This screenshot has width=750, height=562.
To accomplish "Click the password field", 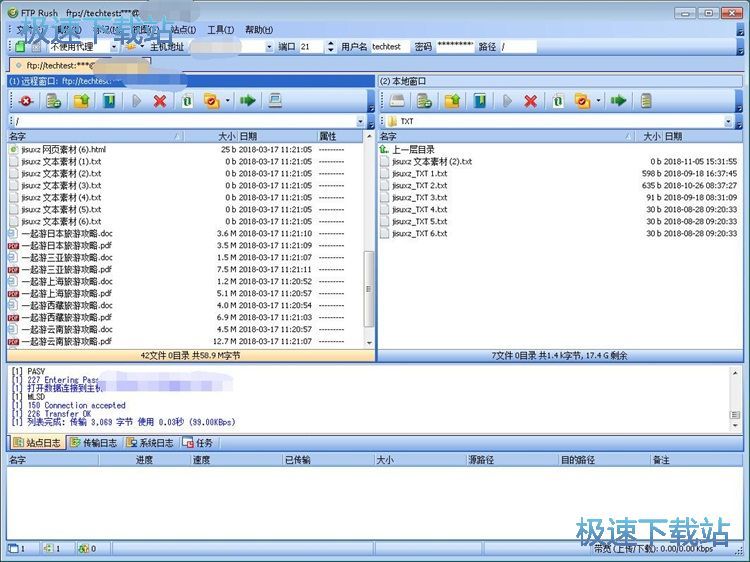I will click(455, 47).
